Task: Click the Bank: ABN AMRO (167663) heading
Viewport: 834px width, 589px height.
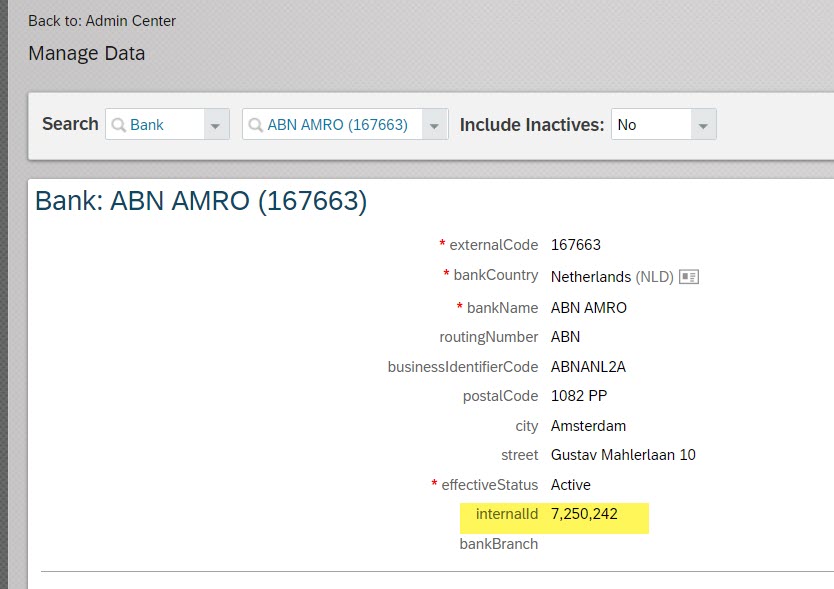Action: [201, 201]
